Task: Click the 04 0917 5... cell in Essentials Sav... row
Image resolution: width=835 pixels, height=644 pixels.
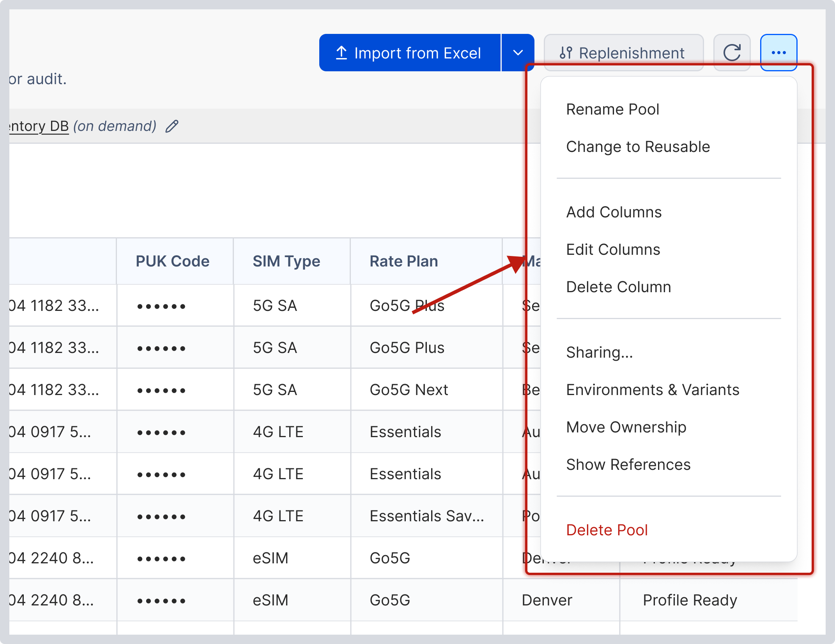Action: [x=62, y=516]
